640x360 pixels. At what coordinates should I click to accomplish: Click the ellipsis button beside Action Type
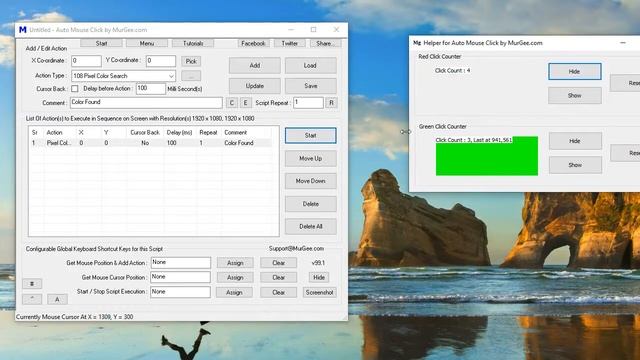tap(191, 76)
